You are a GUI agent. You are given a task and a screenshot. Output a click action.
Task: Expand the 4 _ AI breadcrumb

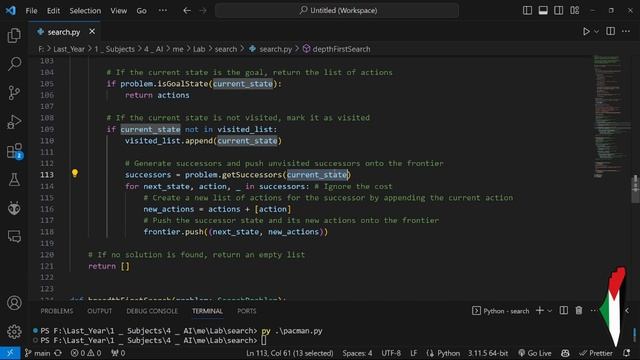coord(153,49)
